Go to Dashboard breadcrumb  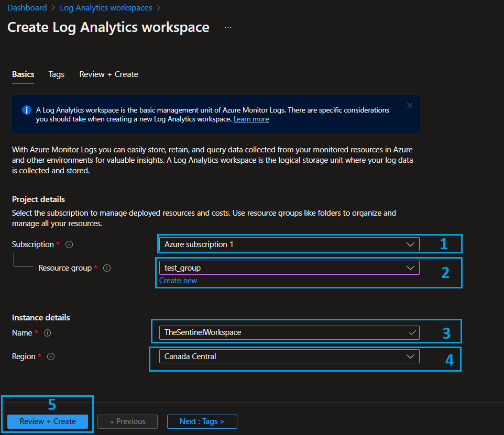27,8
